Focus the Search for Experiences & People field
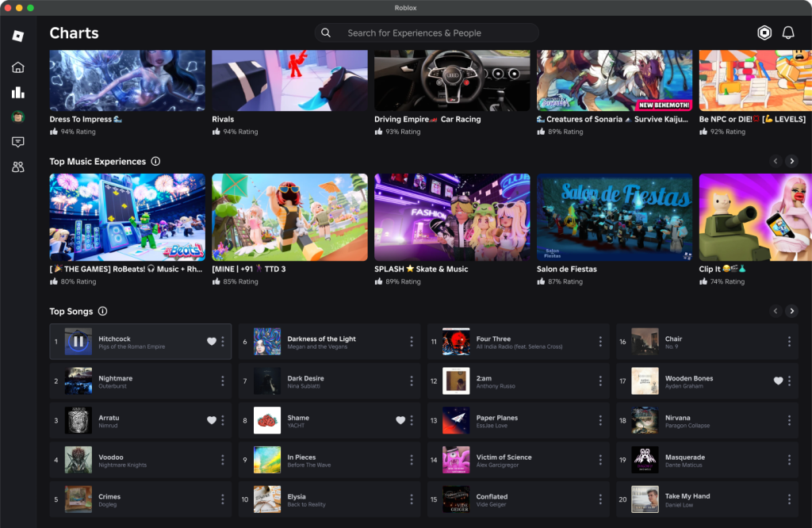Image resolution: width=812 pixels, height=528 pixels. (x=427, y=33)
